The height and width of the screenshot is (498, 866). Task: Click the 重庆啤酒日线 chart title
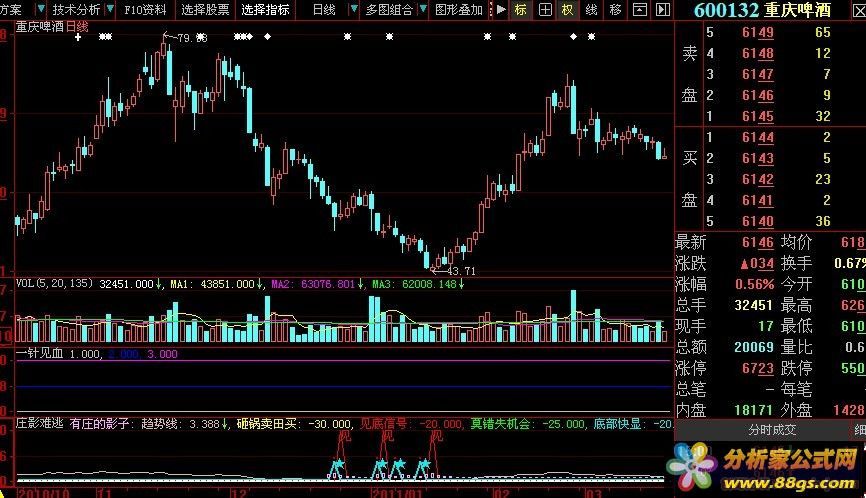coord(51,27)
